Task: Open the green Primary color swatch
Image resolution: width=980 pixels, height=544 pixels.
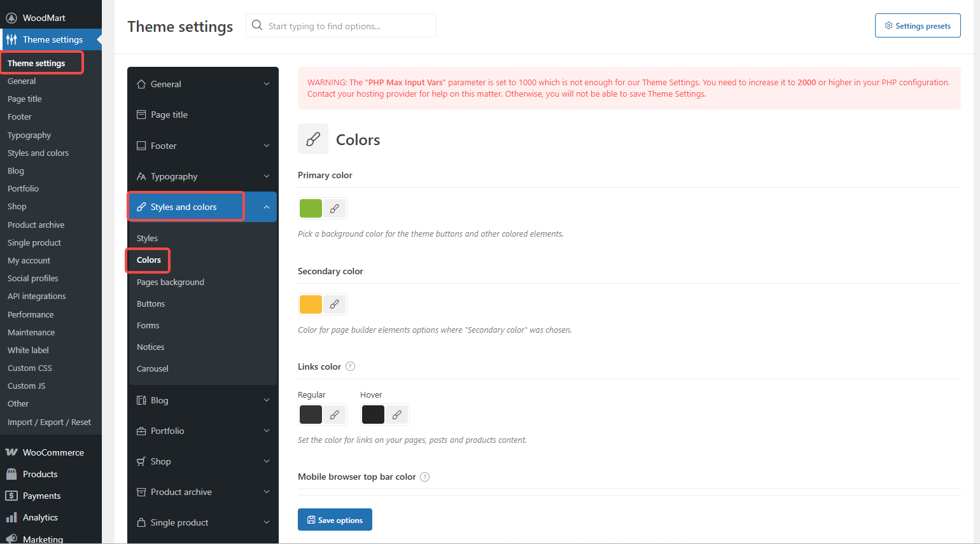Action: tap(311, 208)
